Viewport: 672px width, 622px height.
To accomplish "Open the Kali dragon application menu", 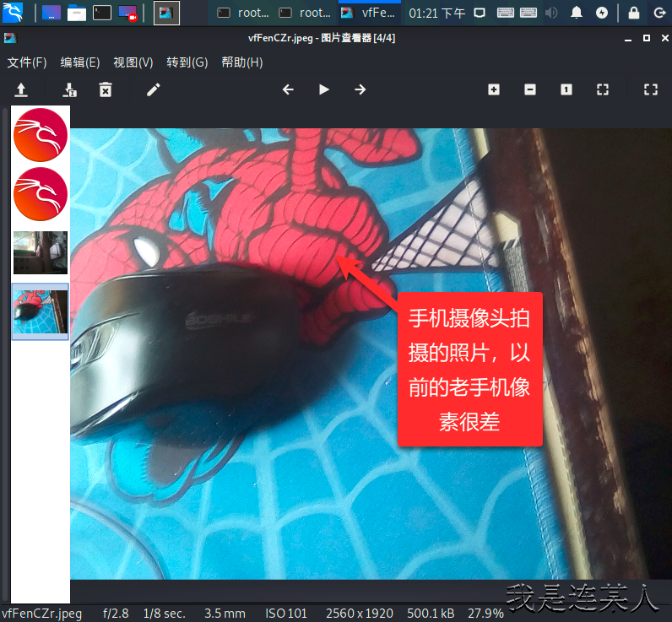I will (13, 12).
